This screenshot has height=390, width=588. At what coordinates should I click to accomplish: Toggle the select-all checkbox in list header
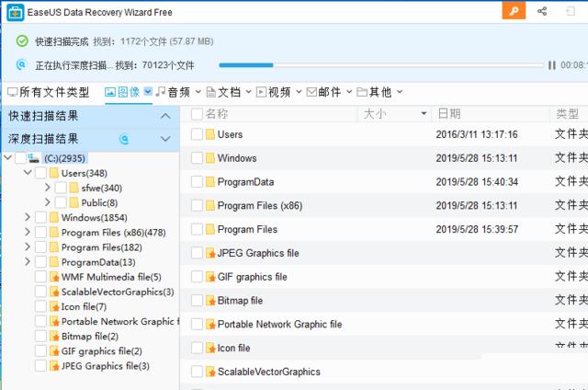[x=197, y=113]
